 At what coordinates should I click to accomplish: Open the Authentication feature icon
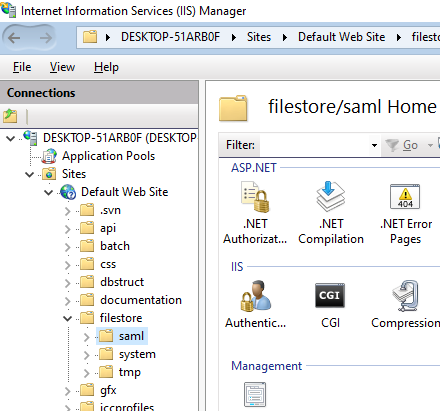(256, 296)
